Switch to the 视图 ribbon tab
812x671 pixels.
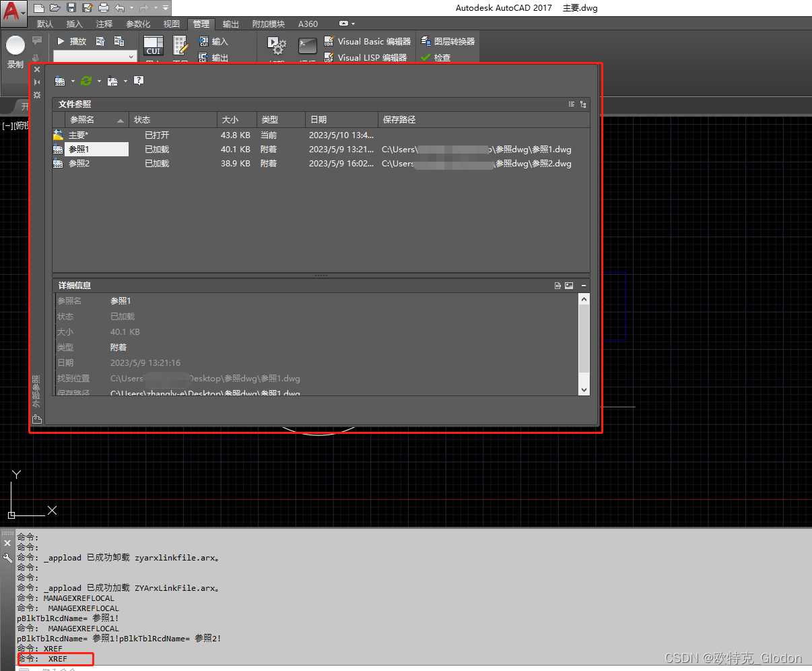(x=172, y=24)
